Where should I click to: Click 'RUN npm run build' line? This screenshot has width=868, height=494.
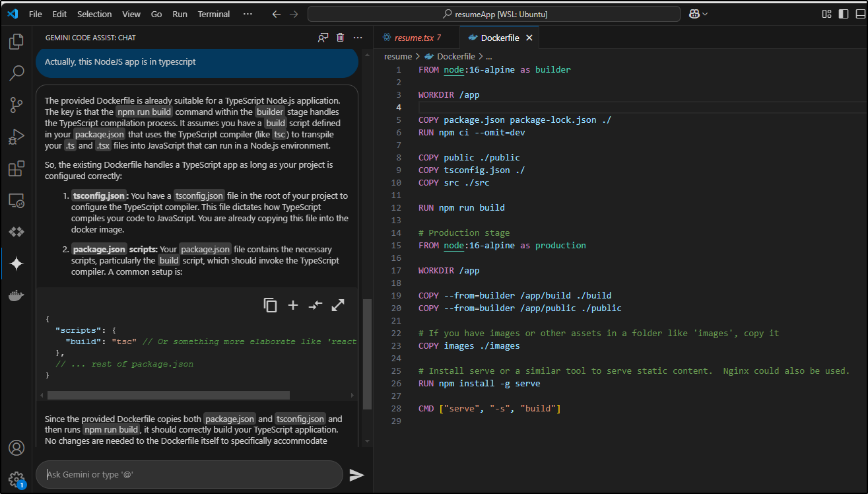click(461, 207)
